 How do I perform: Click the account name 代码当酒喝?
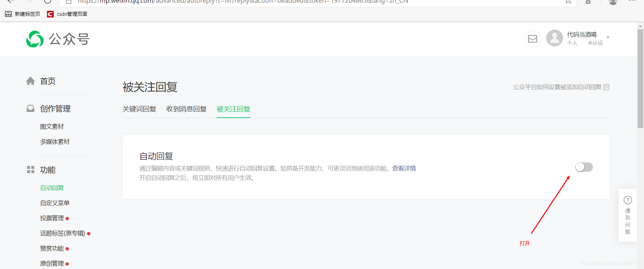click(x=582, y=35)
